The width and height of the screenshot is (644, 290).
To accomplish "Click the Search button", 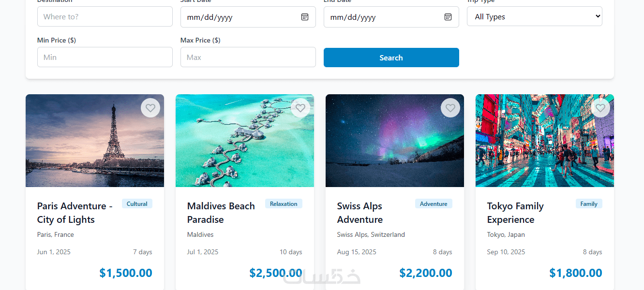I will click(391, 58).
